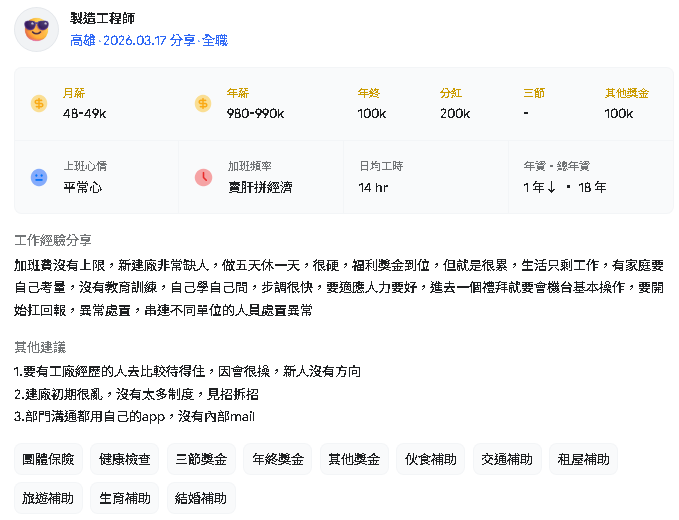Click the 結婚補助 tag
This screenshot has height=520, width=679.
pyautogui.click(x=201, y=498)
